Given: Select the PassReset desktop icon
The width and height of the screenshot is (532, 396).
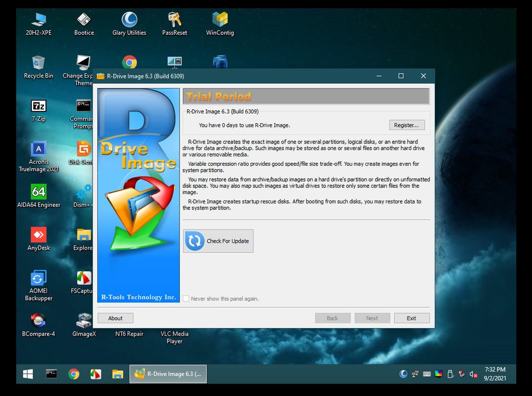Looking at the screenshot, I should (x=175, y=24).
